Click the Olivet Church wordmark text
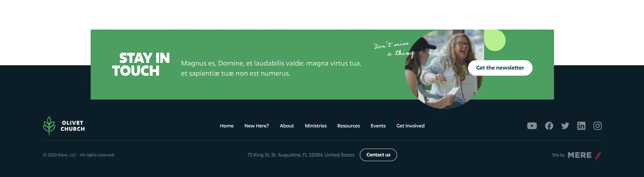The height and width of the screenshot is (177, 644). pyautogui.click(x=73, y=126)
